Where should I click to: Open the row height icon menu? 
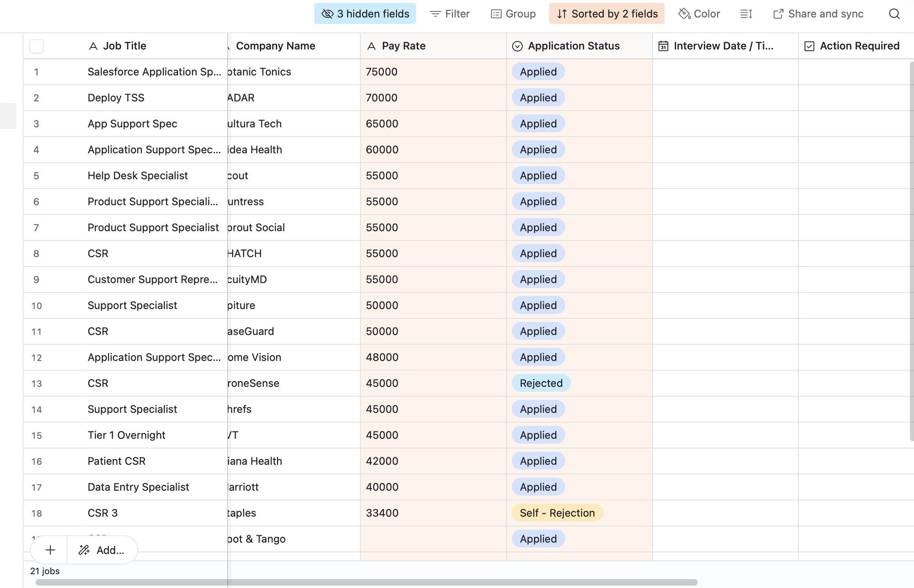(x=746, y=14)
